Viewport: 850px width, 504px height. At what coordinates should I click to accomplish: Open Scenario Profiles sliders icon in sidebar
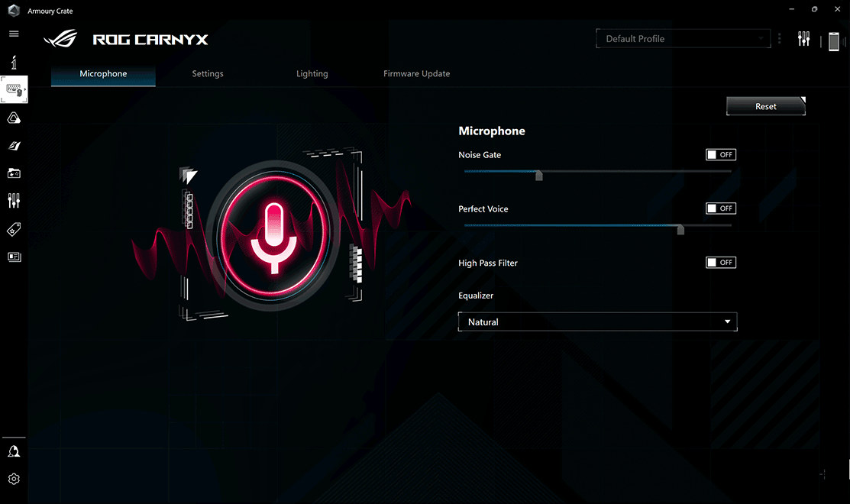tap(14, 201)
